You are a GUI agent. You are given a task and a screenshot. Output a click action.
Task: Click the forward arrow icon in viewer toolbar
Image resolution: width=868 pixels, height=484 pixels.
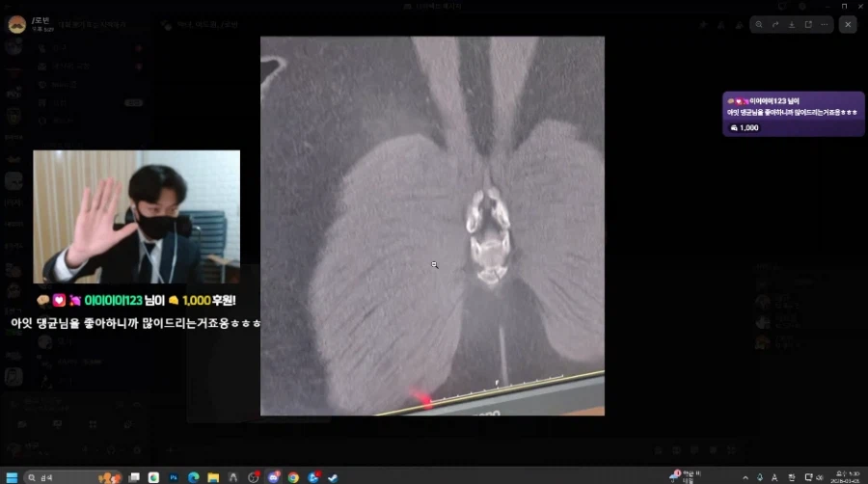click(775, 24)
